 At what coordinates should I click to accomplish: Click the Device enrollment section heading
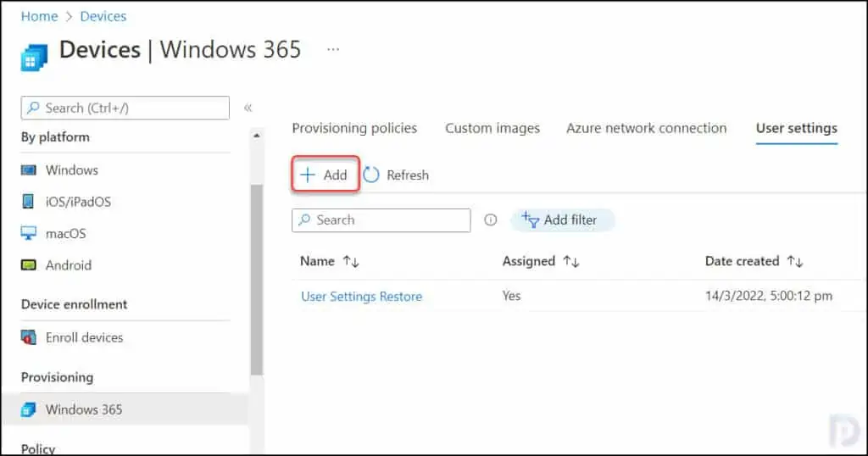pyautogui.click(x=75, y=303)
